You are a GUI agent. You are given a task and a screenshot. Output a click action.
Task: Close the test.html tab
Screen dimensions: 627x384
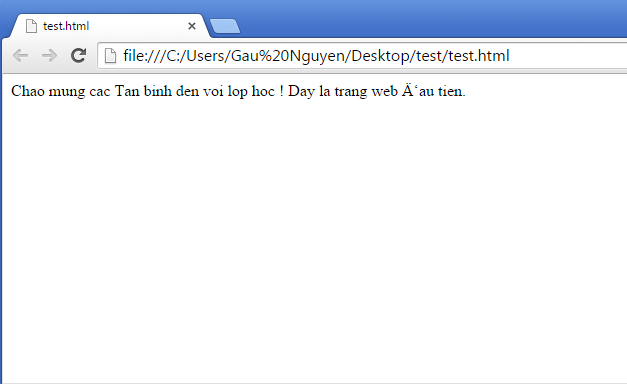click(192, 26)
